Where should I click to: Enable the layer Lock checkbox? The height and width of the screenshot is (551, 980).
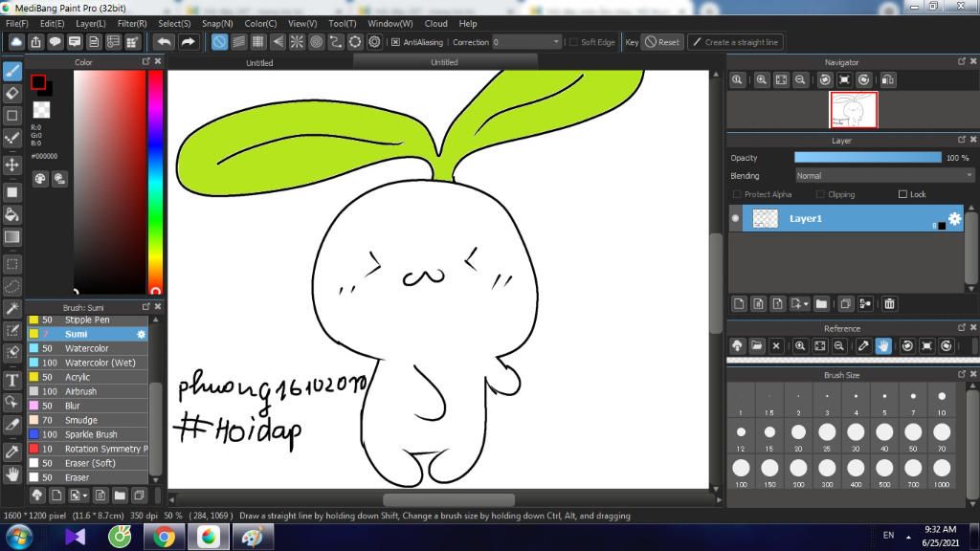(x=902, y=194)
